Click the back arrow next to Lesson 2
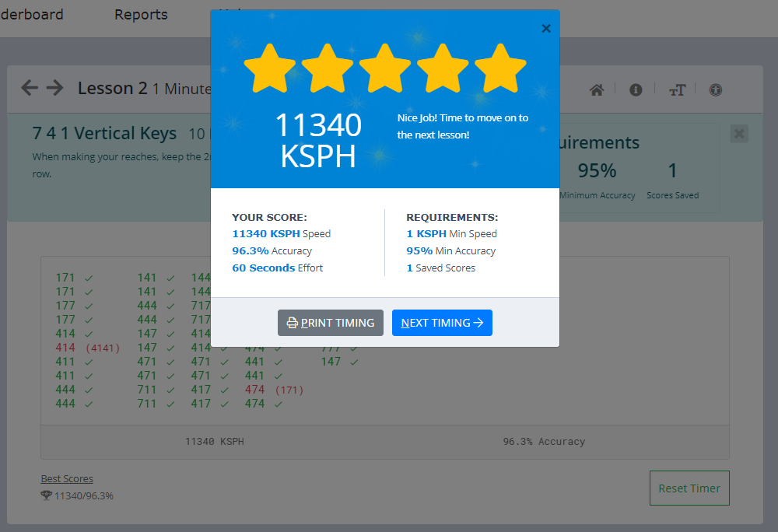The image size is (778, 532). [x=29, y=87]
